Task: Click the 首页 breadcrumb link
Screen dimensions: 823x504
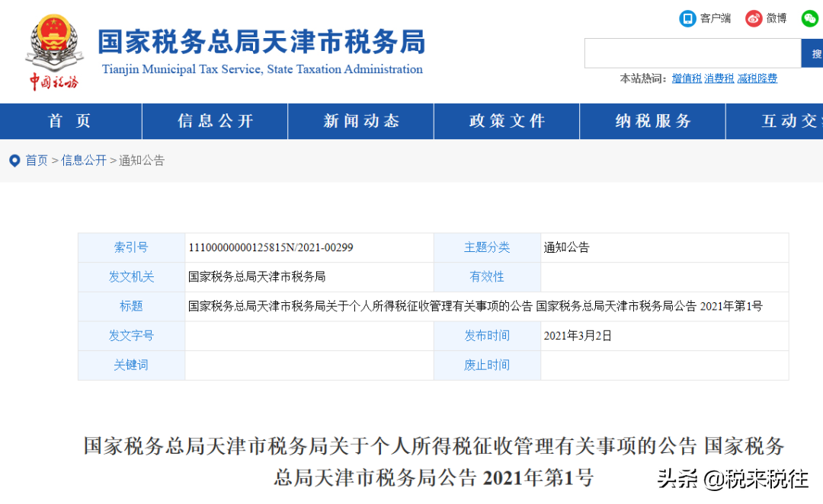Action: [x=37, y=161]
